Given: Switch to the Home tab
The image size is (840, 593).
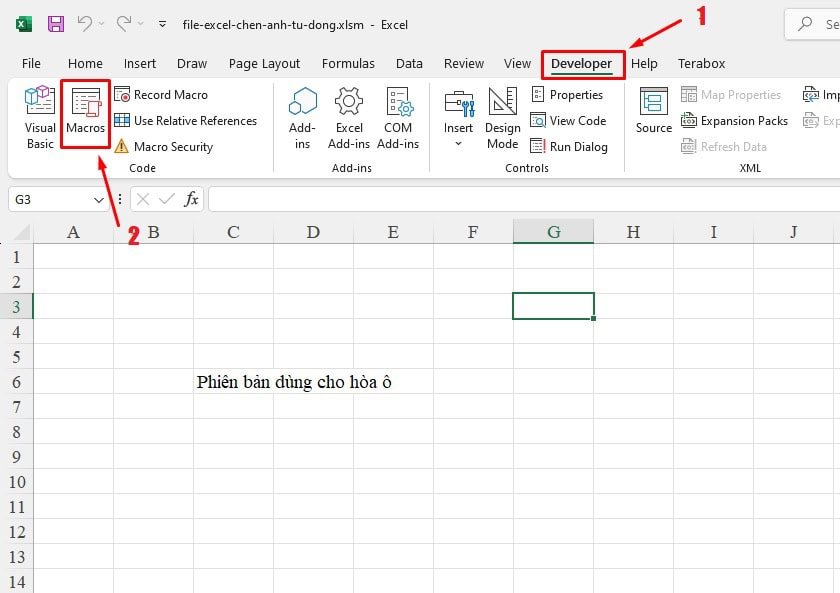Looking at the screenshot, I should tap(85, 63).
